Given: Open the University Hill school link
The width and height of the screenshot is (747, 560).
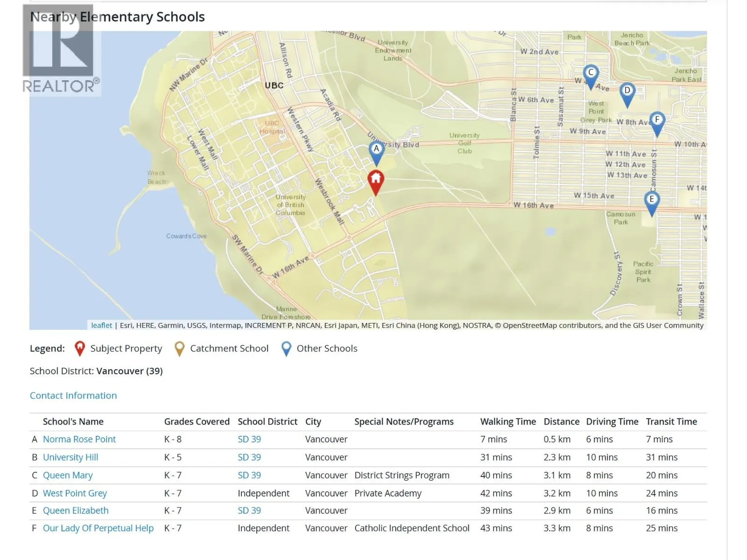Looking at the screenshot, I should [x=70, y=457].
